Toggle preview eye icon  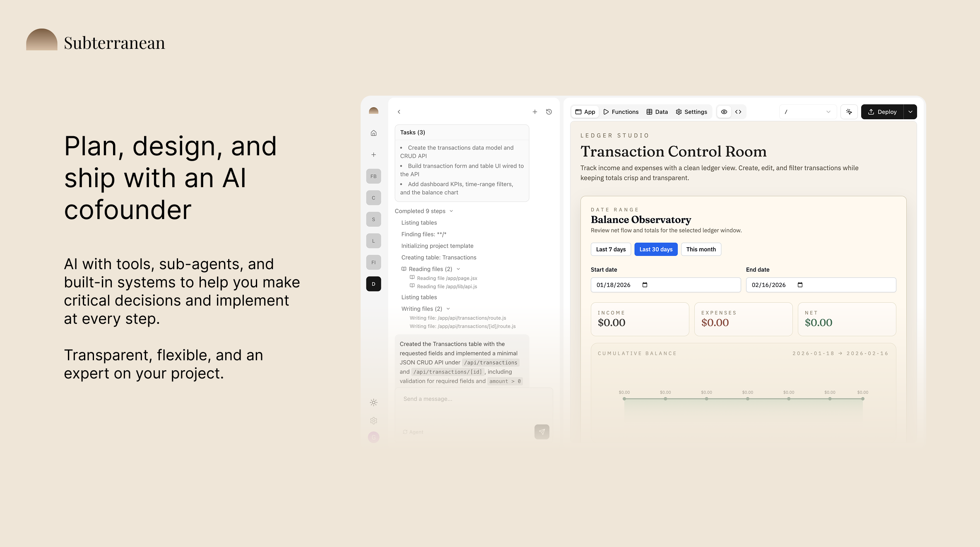coord(724,112)
